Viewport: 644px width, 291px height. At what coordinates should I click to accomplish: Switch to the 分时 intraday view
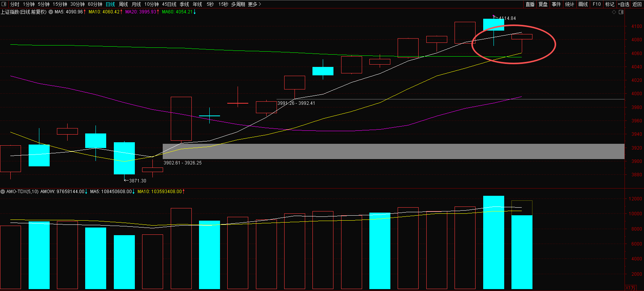15,4
